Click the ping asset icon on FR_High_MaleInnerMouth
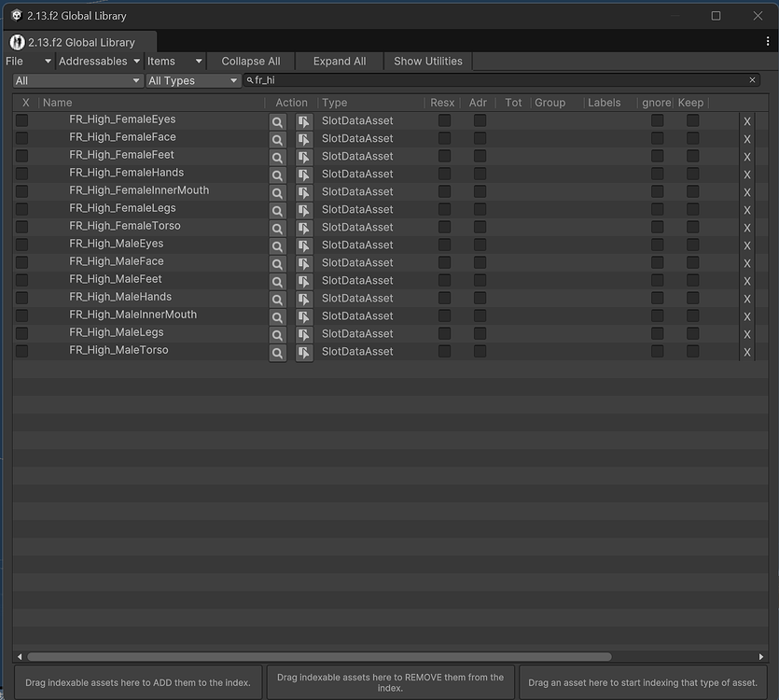This screenshot has width=779, height=700. 303,315
